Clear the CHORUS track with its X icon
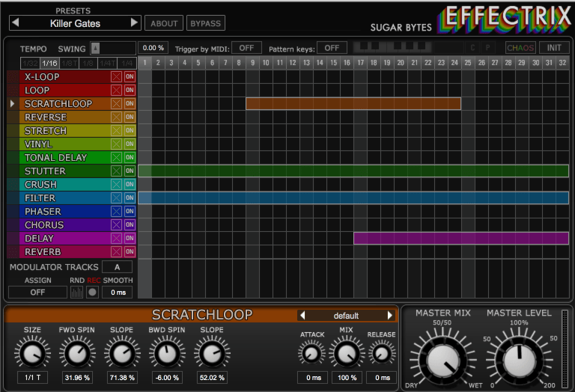The image size is (575, 392). click(116, 225)
